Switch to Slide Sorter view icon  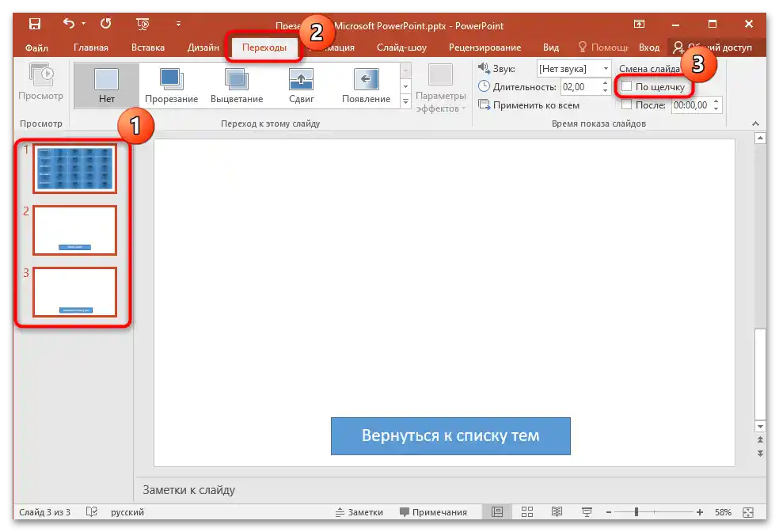pyautogui.click(x=527, y=512)
